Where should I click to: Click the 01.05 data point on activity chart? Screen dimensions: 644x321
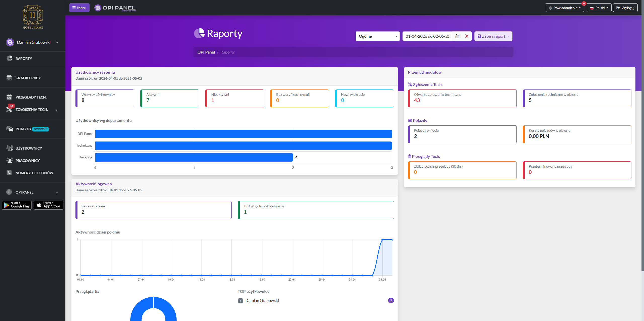382,240
